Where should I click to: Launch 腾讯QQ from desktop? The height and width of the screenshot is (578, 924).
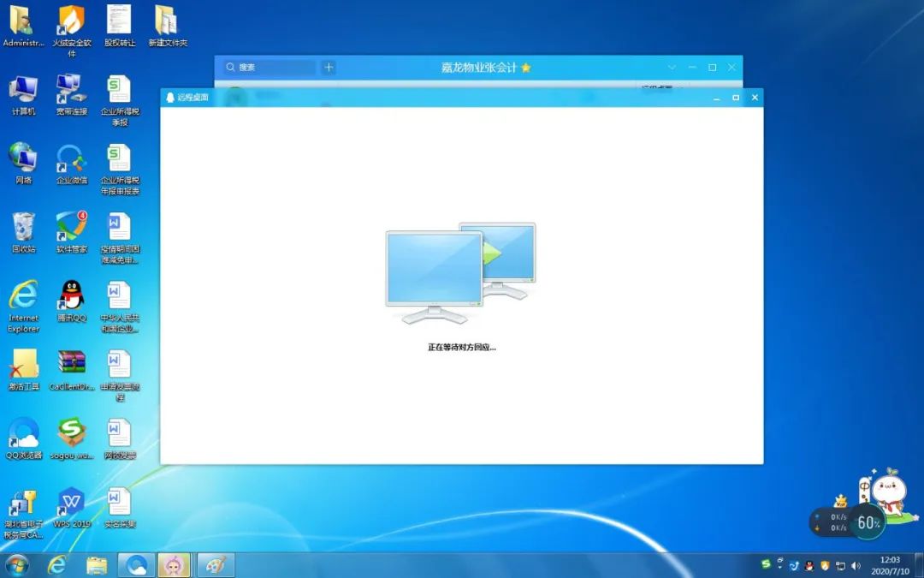(72, 301)
